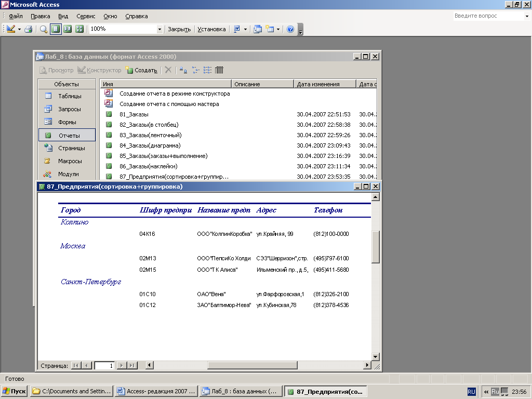Go to previous report page button
532x399 pixels.
click(87, 365)
